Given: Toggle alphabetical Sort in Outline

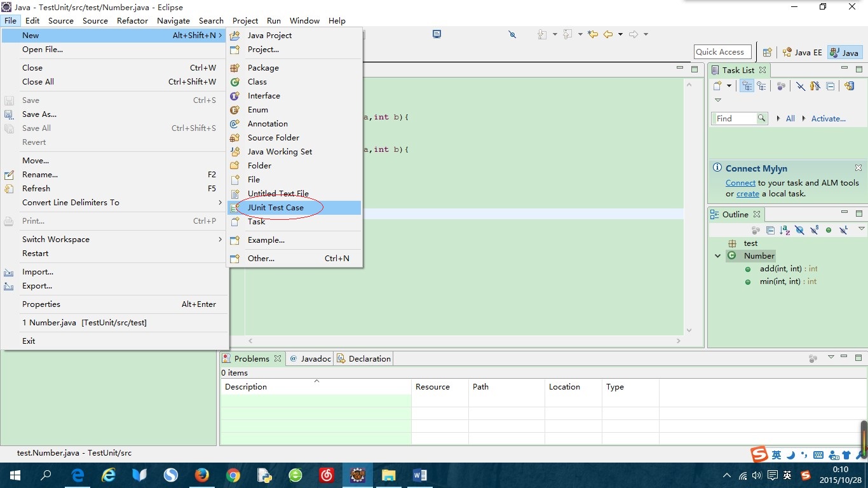Looking at the screenshot, I should click(x=785, y=230).
